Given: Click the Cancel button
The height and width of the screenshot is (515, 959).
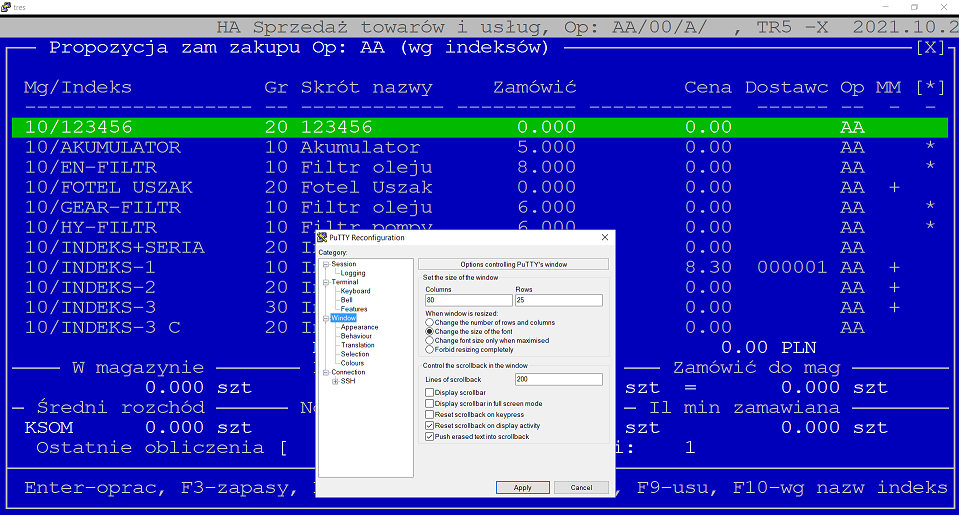Looking at the screenshot, I should 581,487.
